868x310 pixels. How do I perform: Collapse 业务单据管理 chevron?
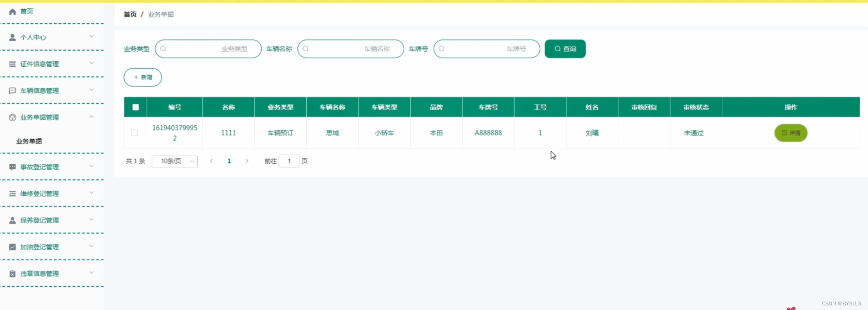(x=91, y=116)
